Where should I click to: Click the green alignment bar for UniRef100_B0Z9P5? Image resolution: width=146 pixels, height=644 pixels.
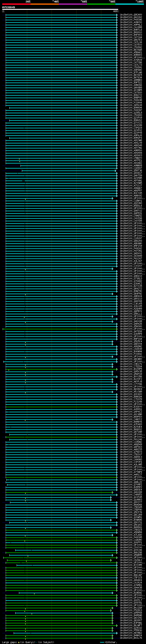(61, 369)
